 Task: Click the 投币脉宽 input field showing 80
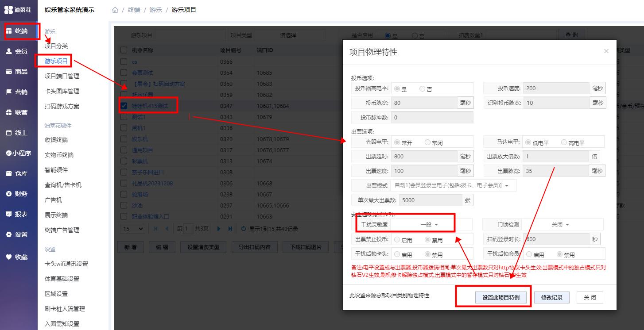tap(424, 103)
